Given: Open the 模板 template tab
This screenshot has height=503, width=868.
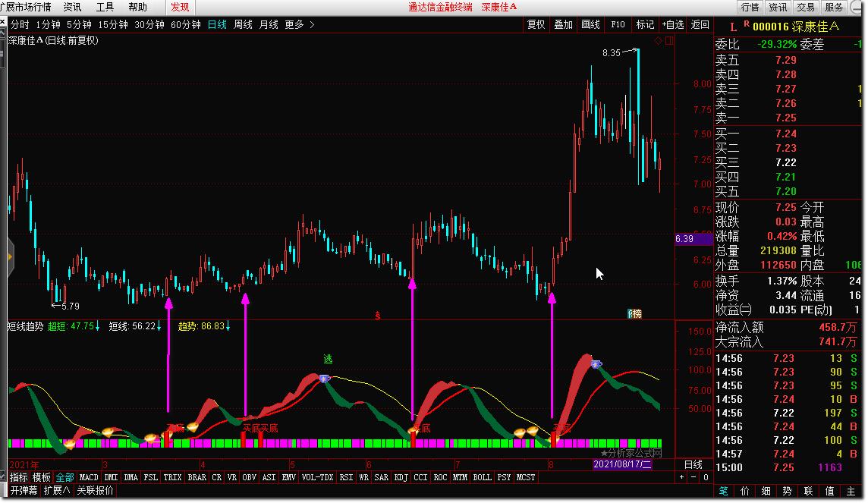Looking at the screenshot, I should point(42,477).
